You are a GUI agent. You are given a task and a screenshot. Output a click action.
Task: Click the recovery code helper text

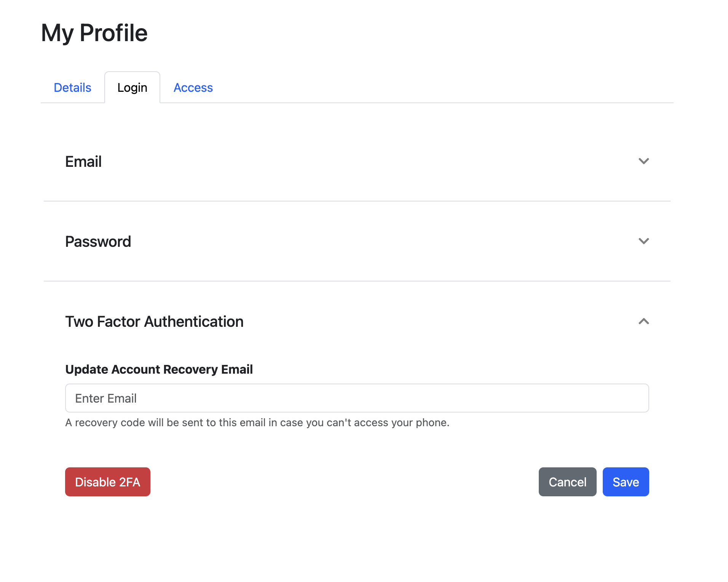click(x=257, y=423)
